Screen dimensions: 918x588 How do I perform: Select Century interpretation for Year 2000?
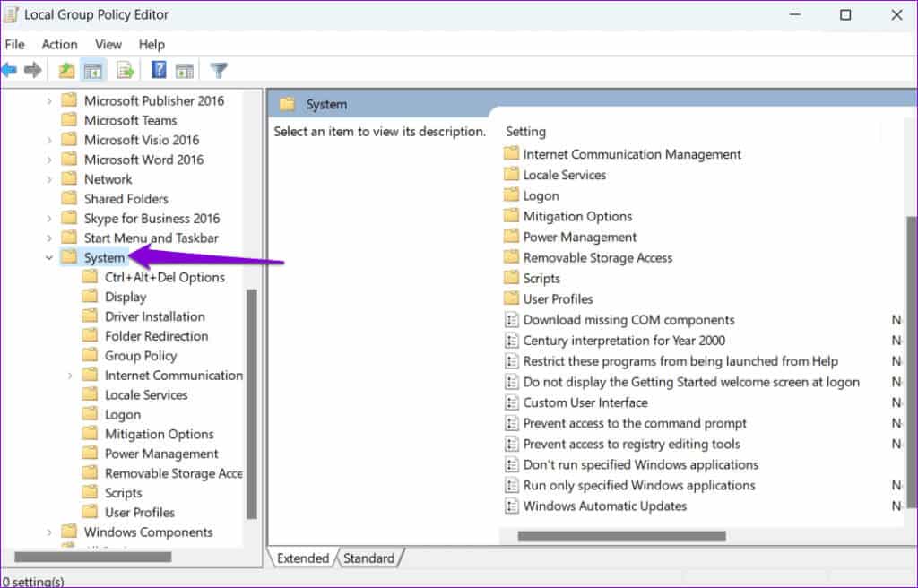624,341
